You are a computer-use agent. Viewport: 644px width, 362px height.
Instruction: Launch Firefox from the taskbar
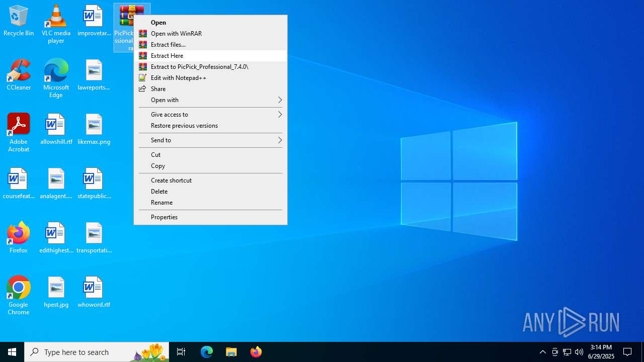(x=256, y=352)
